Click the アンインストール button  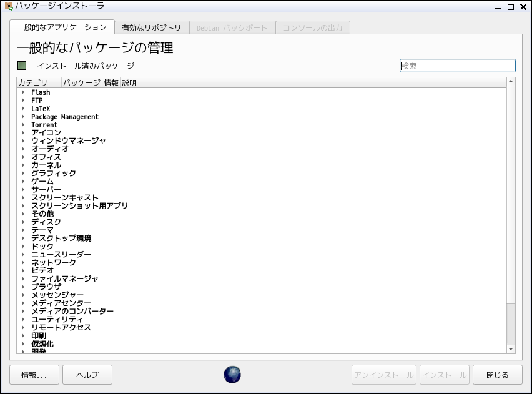pos(384,375)
